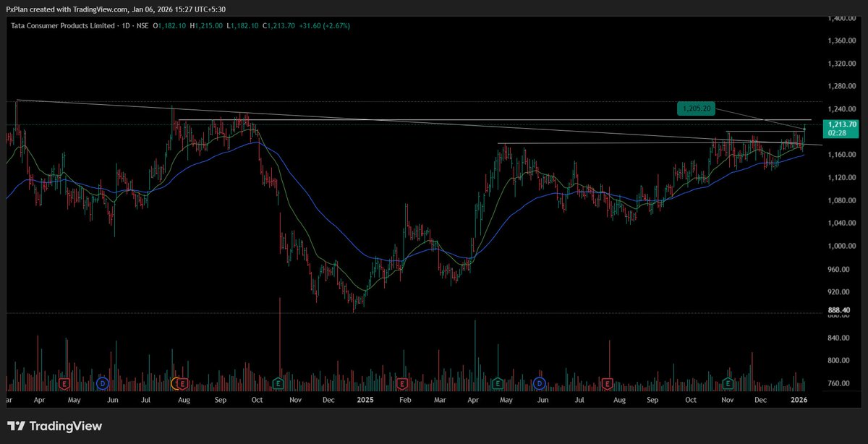Click the 1,160.00 price axis label
Screen dimensions: 868x444
(843, 155)
